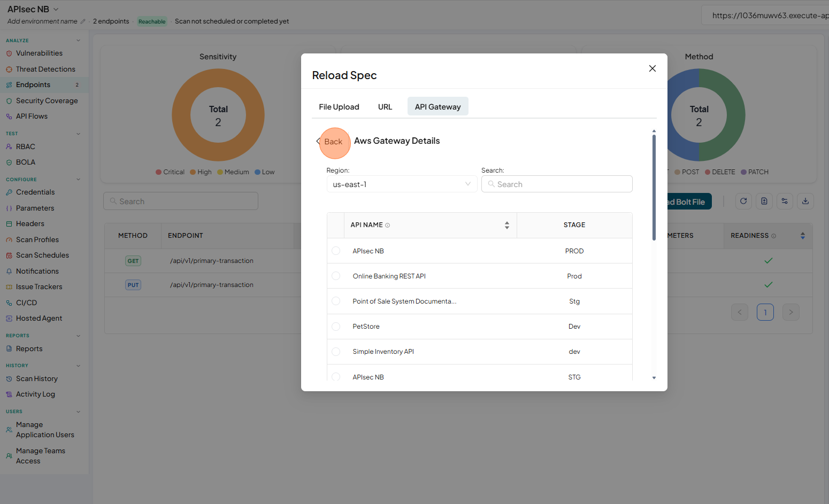The width and height of the screenshot is (829, 504).
Task: Go to next endpoints page
Action: pyautogui.click(x=791, y=312)
